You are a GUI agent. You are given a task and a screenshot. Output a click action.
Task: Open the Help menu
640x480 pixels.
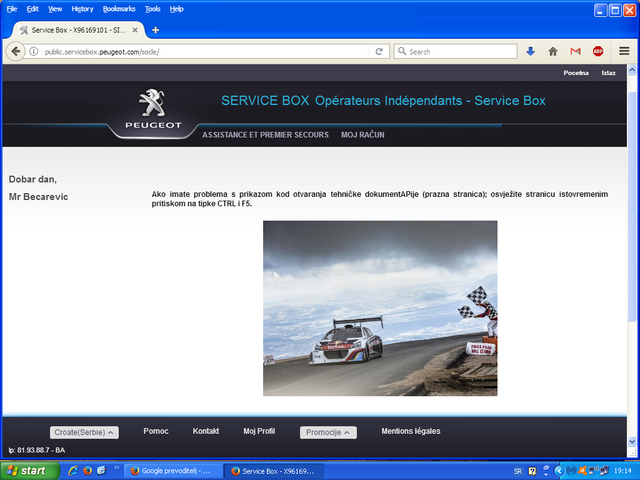pyautogui.click(x=176, y=9)
